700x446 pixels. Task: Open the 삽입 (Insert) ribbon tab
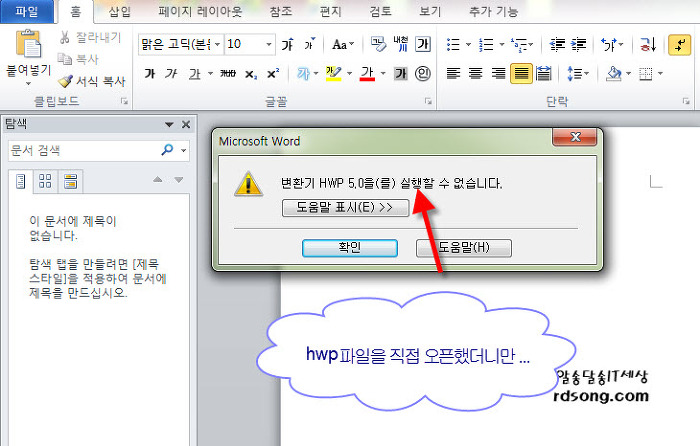click(119, 12)
